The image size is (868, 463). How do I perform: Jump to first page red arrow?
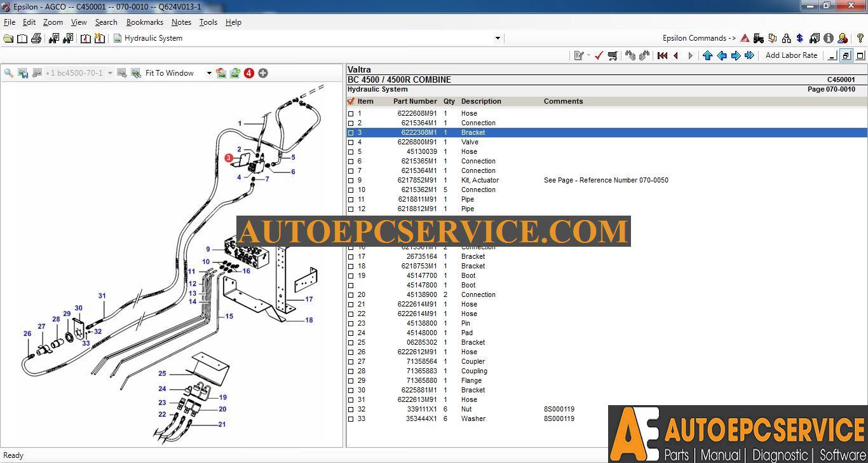point(662,55)
